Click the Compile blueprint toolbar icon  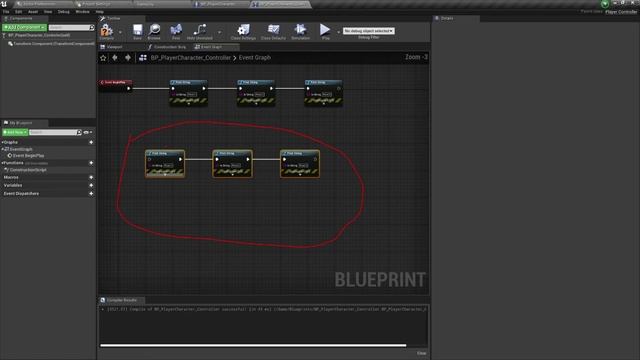(x=107, y=30)
